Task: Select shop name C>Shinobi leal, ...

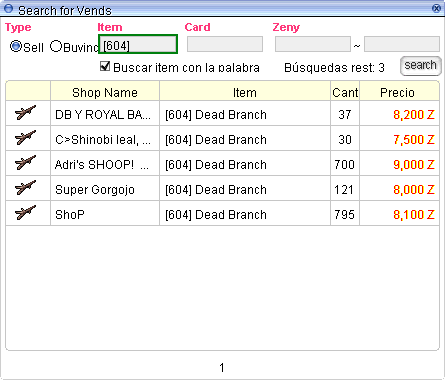Action: click(x=103, y=140)
